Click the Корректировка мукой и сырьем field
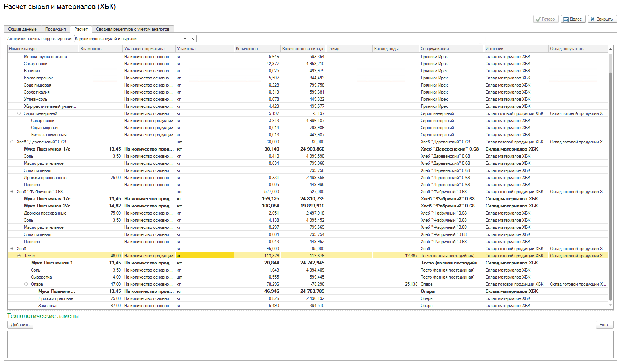Image resolution: width=618 pixels, height=364 pixels. (127, 39)
